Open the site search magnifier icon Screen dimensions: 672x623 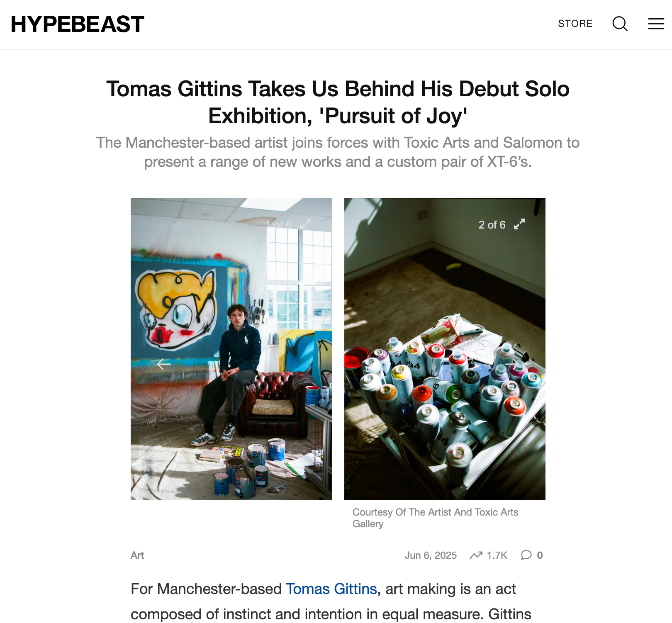click(x=620, y=24)
